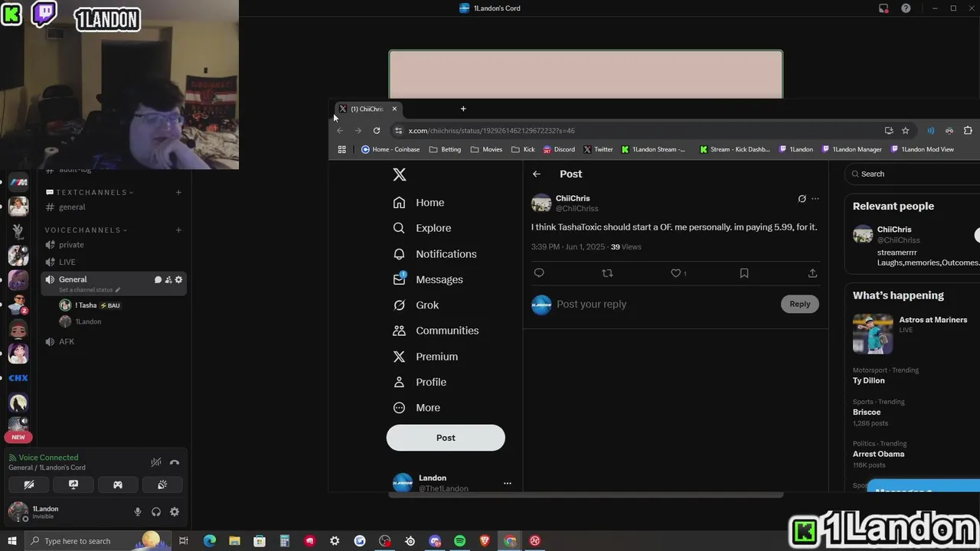Click the X logo in sidebar

[400, 174]
